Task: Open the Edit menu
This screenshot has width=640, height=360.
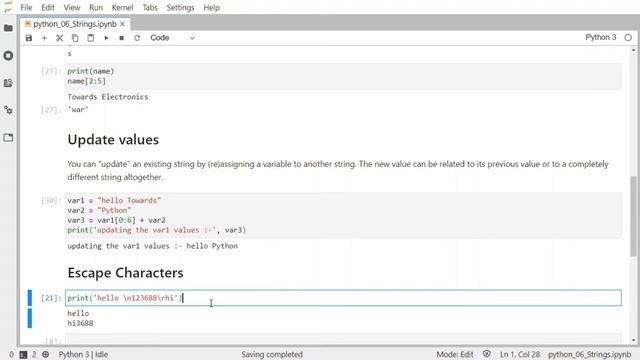Action: pos(48,7)
